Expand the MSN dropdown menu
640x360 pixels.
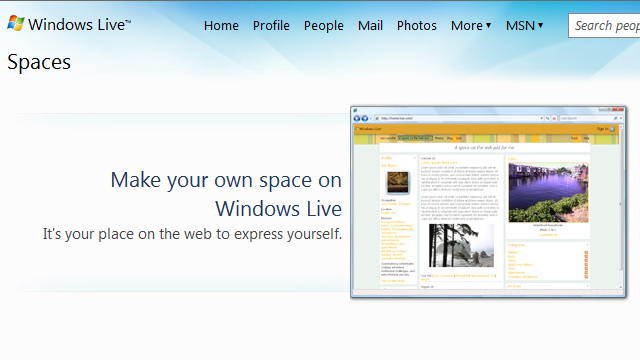pyautogui.click(x=524, y=26)
